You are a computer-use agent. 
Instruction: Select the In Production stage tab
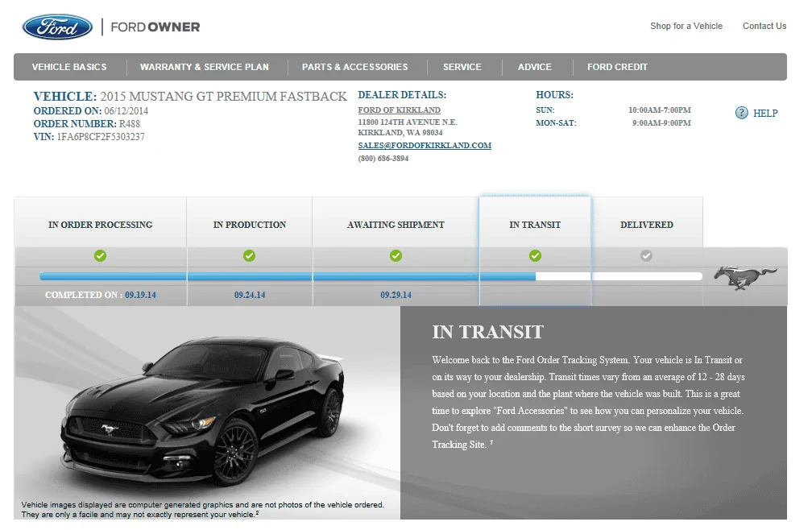(250, 222)
